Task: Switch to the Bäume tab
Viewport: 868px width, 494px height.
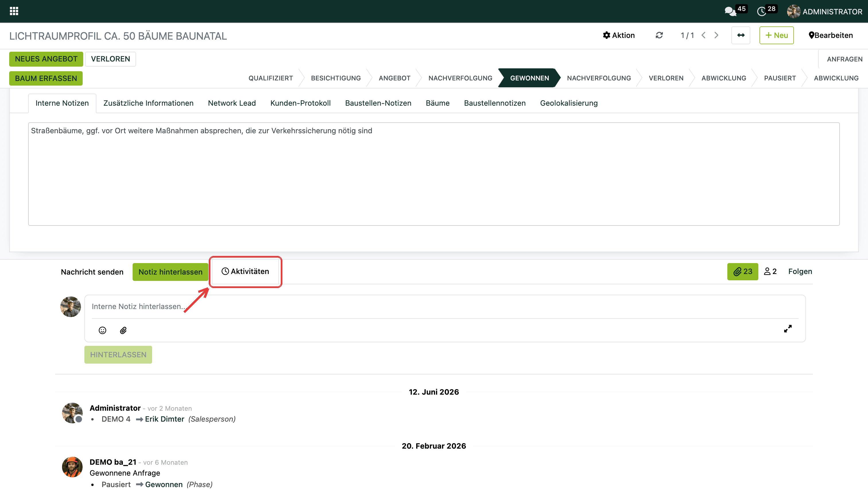Action: point(437,103)
